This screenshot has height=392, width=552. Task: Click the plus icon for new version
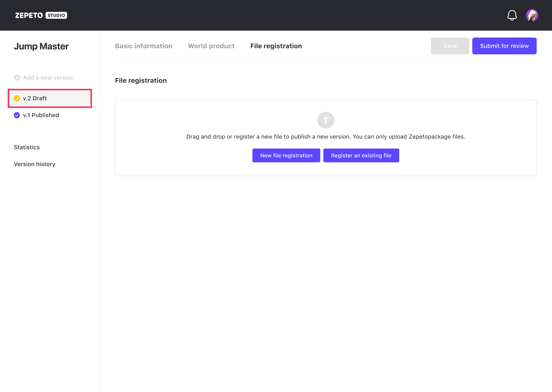click(17, 78)
